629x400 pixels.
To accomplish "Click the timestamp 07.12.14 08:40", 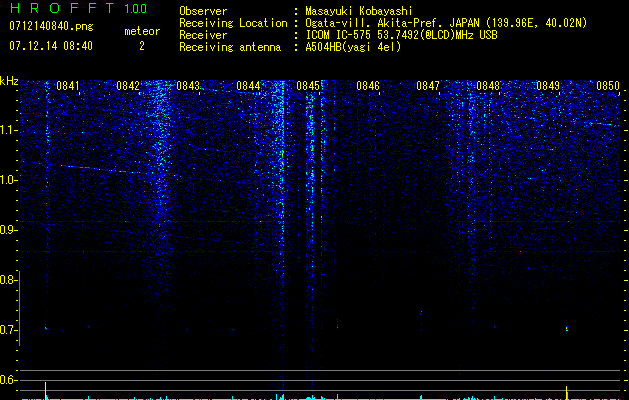I will (x=51, y=46).
